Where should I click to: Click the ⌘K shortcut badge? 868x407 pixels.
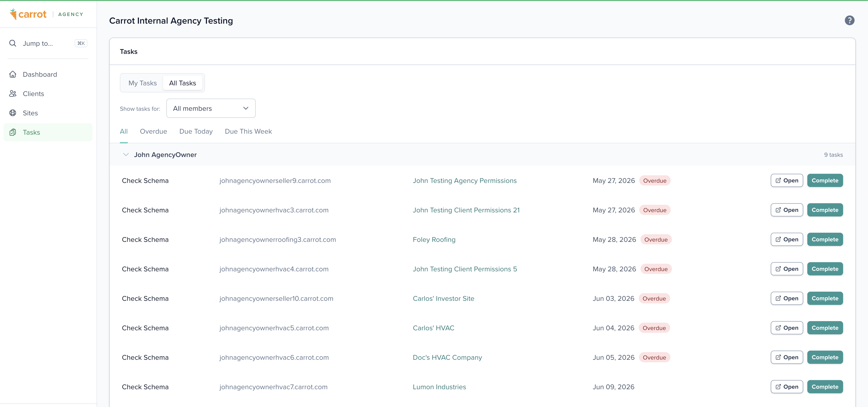[81, 43]
